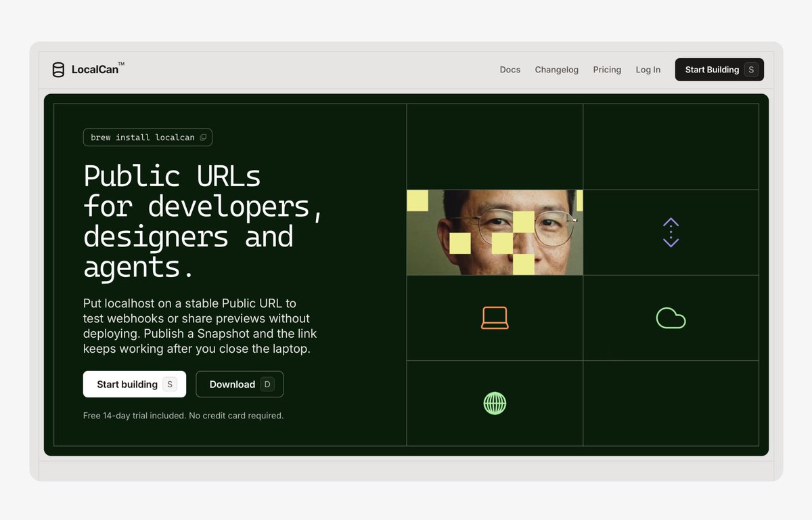Click the green cloud icon
This screenshot has width=812, height=520.
tap(671, 318)
